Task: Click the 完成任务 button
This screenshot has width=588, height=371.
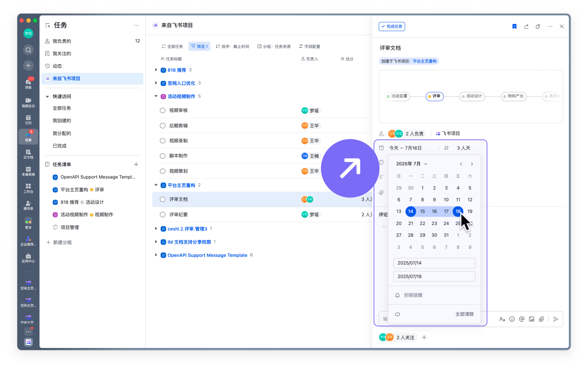Action: pyautogui.click(x=392, y=26)
